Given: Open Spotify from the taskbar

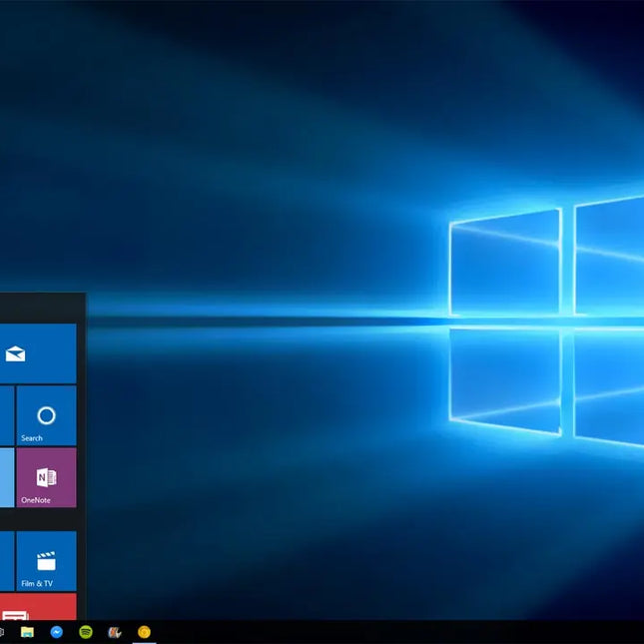Looking at the screenshot, I should click(86, 632).
